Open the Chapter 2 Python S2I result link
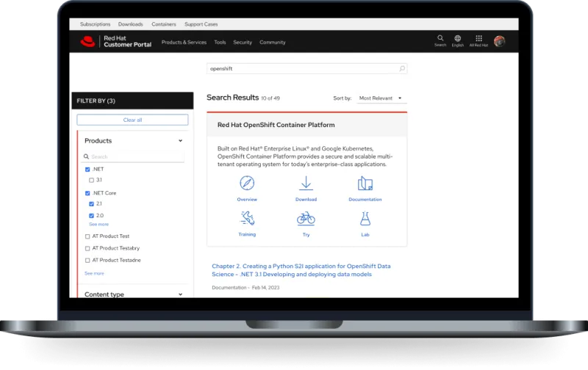The width and height of the screenshot is (588, 370). click(x=301, y=270)
